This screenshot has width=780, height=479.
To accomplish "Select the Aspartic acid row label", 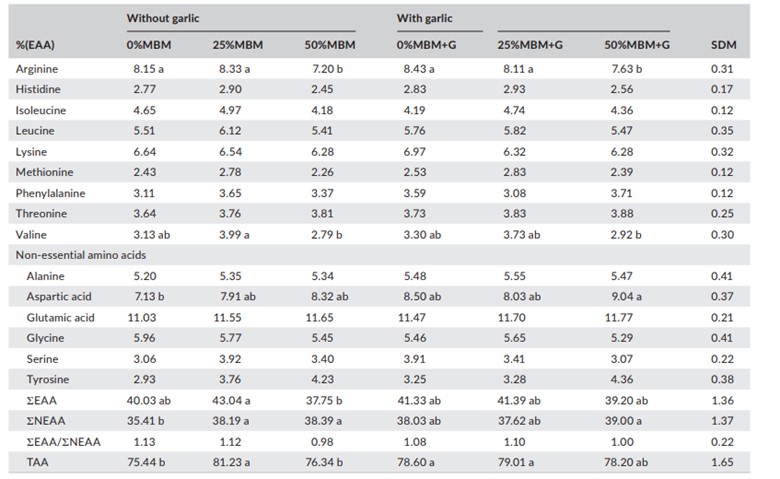I will coord(61,295).
